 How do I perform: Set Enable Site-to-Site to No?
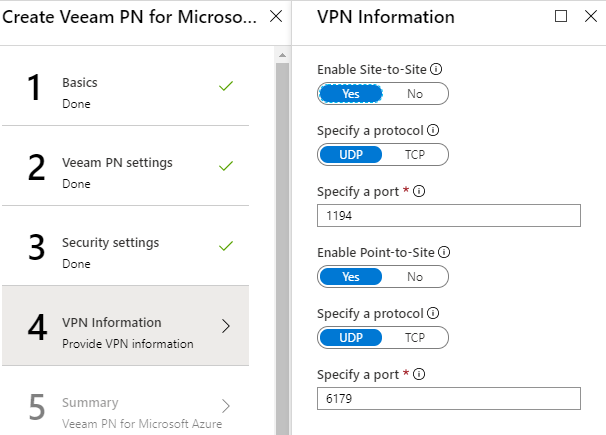(x=415, y=93)
